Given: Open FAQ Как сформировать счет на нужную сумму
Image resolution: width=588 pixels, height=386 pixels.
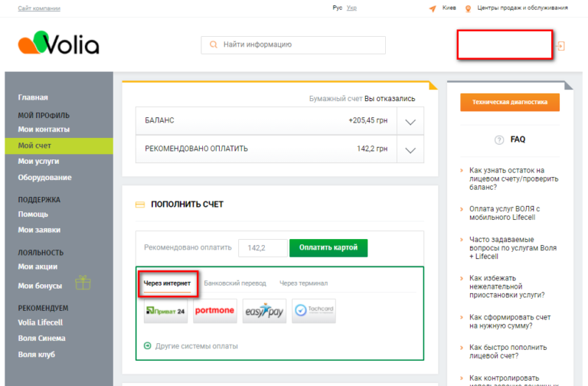Looking at the screenshot, I should pos(510,322).
